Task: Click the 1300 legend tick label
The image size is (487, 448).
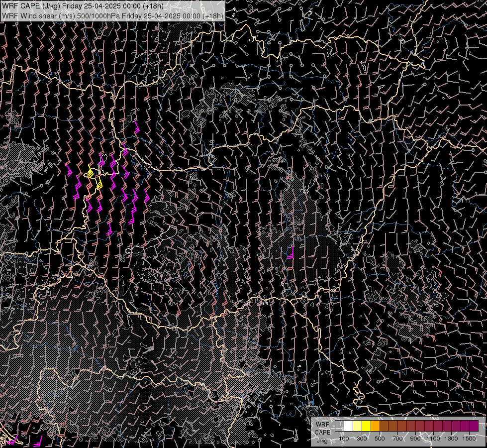Action: click(451, 439)
